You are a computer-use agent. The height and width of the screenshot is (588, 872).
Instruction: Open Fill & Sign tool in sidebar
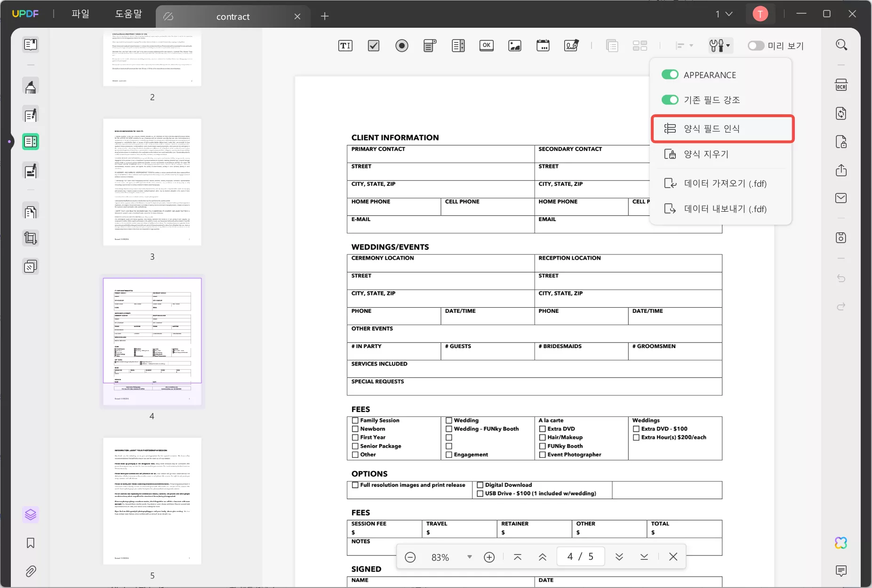pyautogui.click(x=31, y=171)
